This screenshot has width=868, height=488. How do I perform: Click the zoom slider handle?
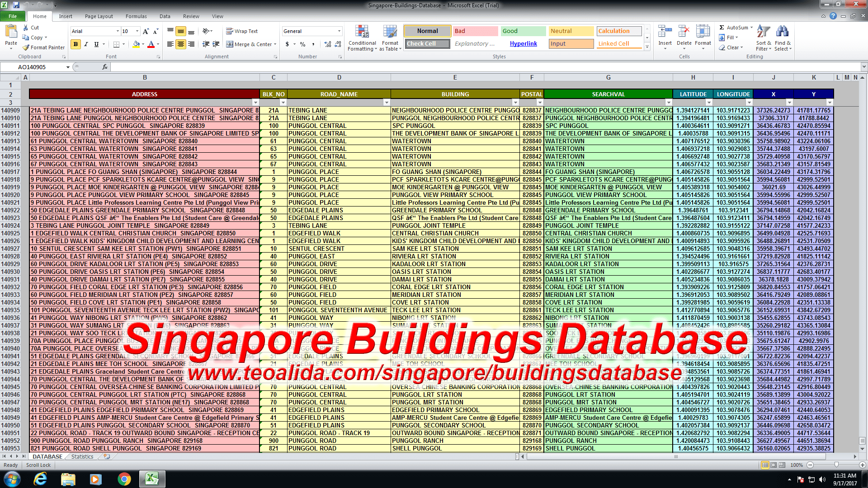pyautogui.click(x=836, y=465)
